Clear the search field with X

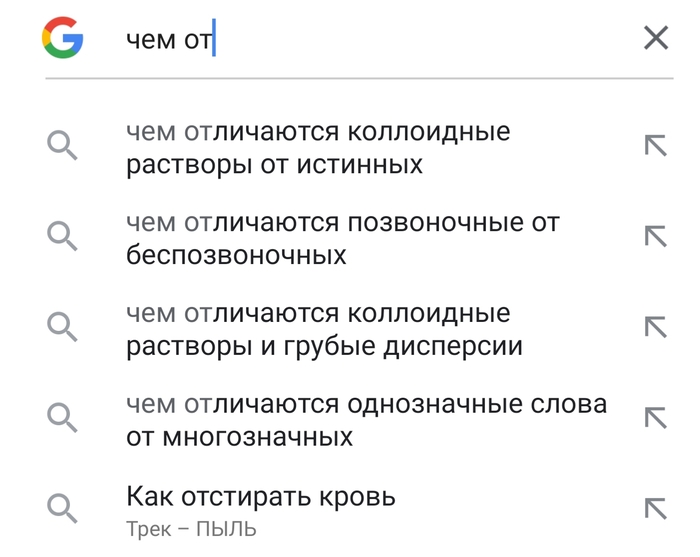point(655,39)
